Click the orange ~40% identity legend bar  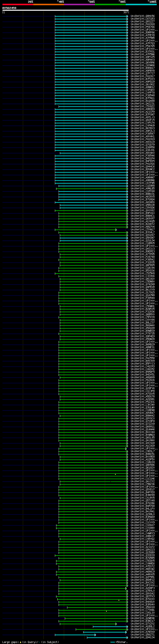click(x=49, y=4)
